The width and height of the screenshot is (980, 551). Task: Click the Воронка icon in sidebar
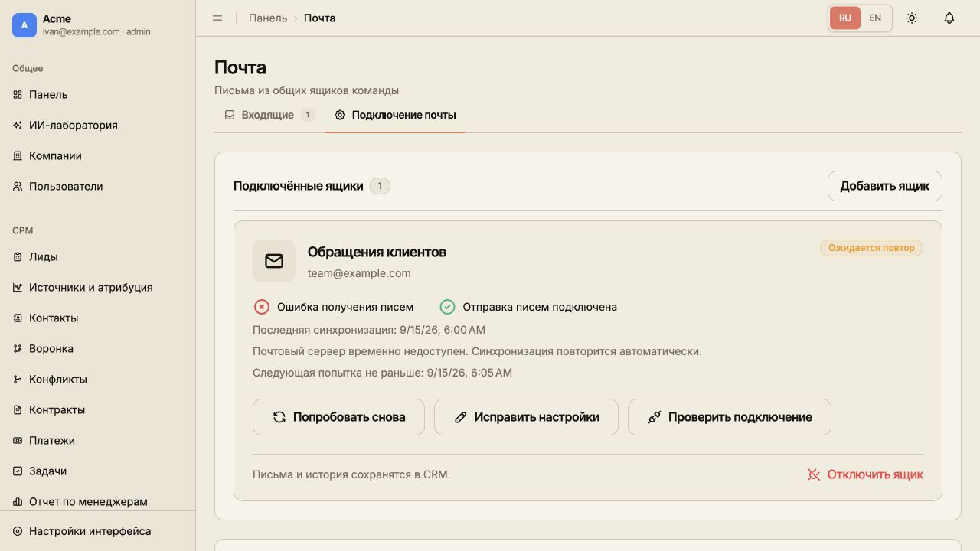click(x=18, y=349)
